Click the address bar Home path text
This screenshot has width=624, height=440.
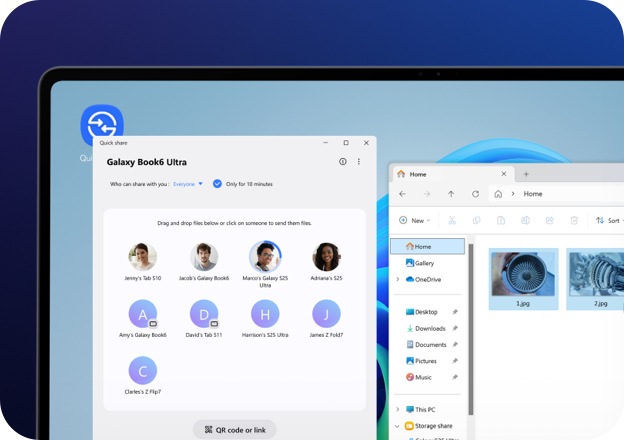click(533, 194)
